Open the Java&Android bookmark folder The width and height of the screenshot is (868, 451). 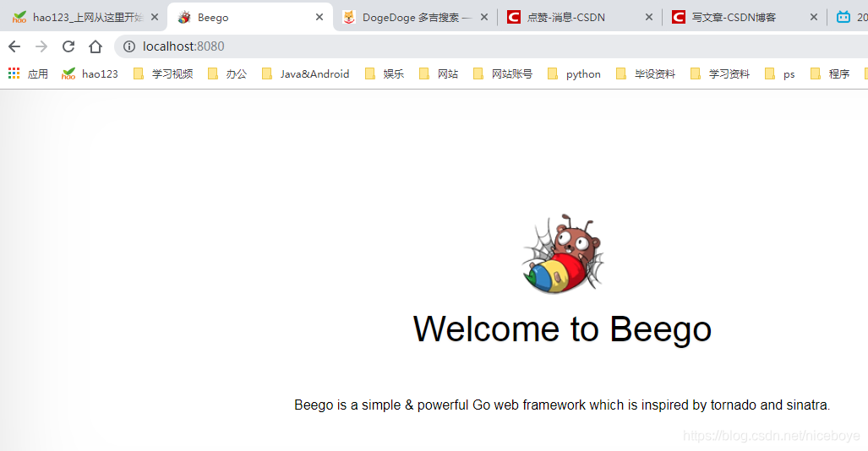306,73
